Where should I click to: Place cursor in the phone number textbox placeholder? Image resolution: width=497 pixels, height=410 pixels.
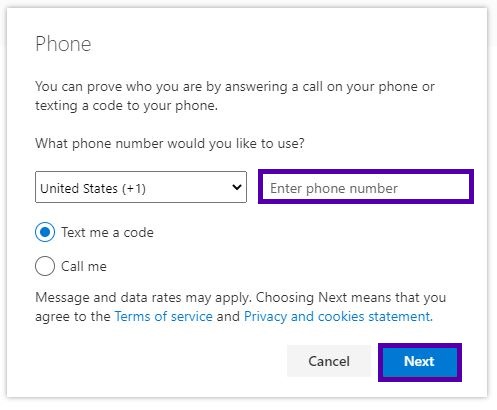[x=334, y=188]
